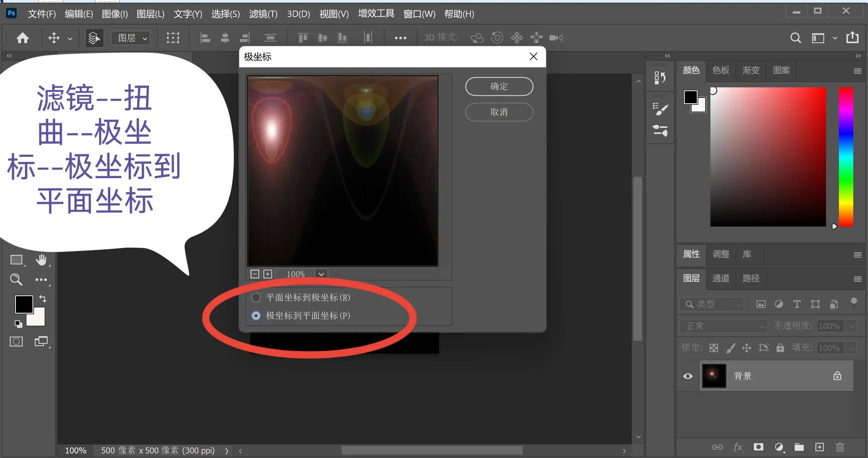868x458 pixels.
Task: Switch to the 通道 tab
Action: 720,278
